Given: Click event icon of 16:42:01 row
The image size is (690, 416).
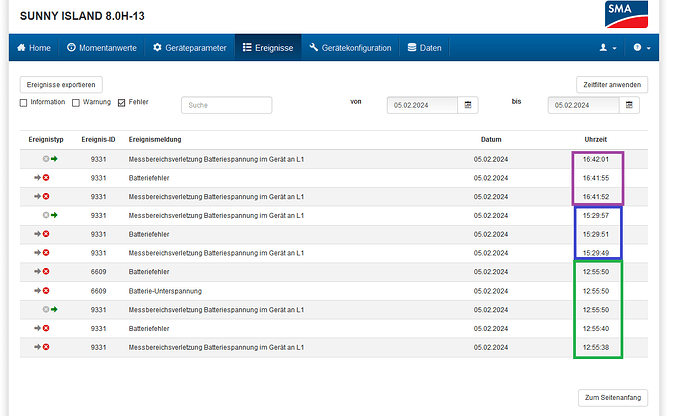Looking at the screenshot, I should tap(50, 159).
